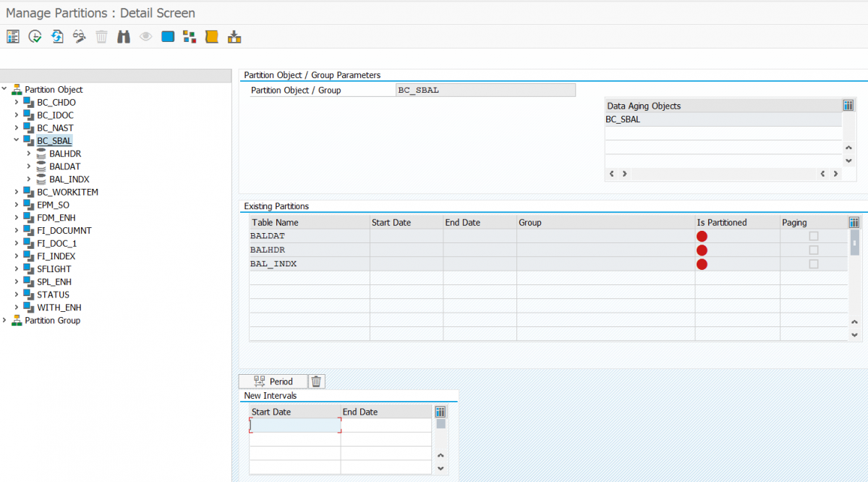Click the Period button
The width and height of the screenshot is (868, 482).
point(273,381)
